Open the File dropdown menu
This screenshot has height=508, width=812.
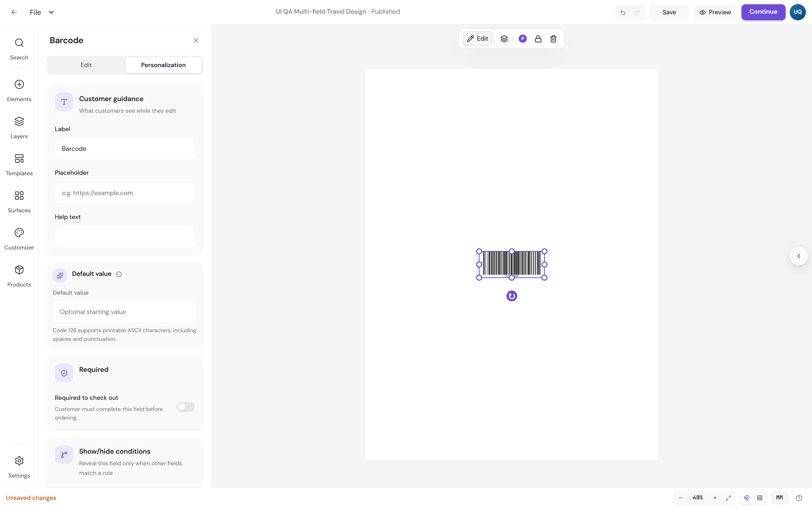click(x=42, y=12)
